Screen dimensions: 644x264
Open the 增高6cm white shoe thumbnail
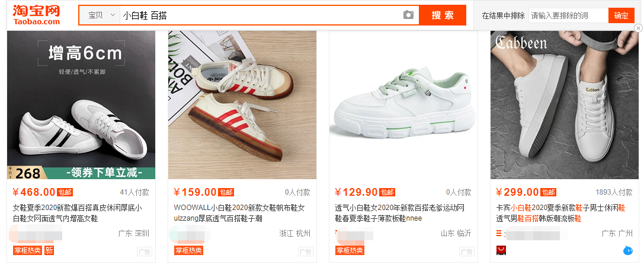click(x=81, y=105)
